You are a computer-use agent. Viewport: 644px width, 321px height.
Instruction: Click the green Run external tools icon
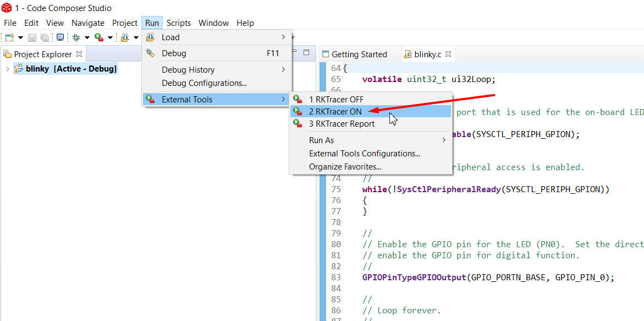click(x=98, y=37)
